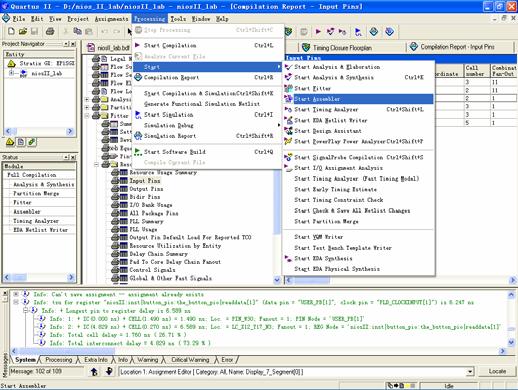Select Output Pins in the report tree
518x390 pixels.
pyautogui.click(x=146, y=189)
